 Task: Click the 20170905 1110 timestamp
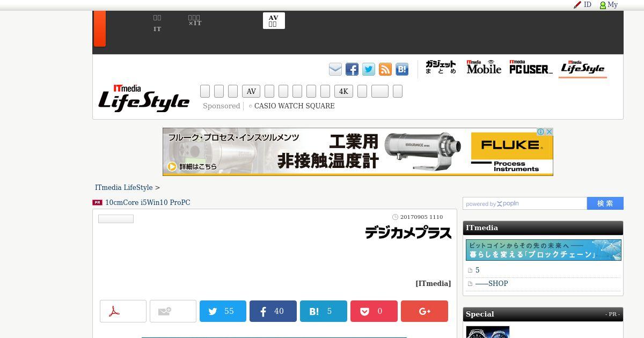click(421, 217)
